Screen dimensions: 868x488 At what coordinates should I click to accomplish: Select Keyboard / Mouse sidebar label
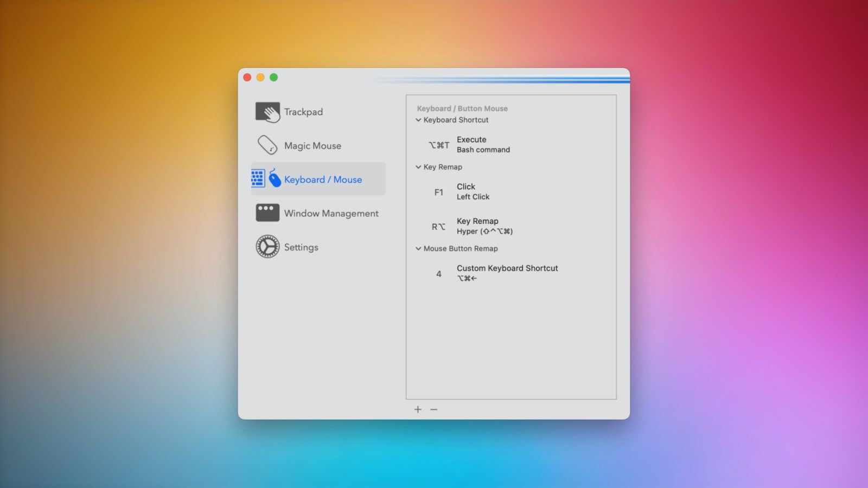[323, 179]
